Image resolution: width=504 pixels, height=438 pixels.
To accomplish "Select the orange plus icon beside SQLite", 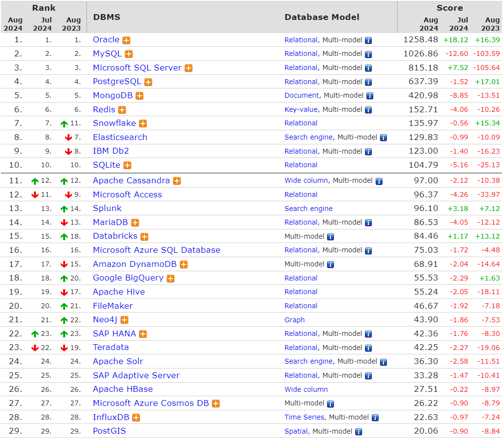I will click(x=128, y=165).
